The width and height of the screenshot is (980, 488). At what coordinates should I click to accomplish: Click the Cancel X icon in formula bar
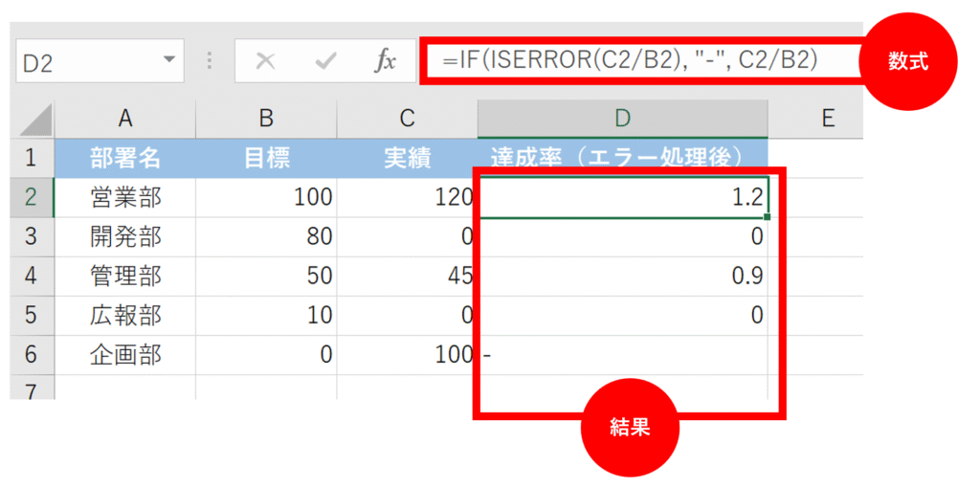(x=266, y=62)
